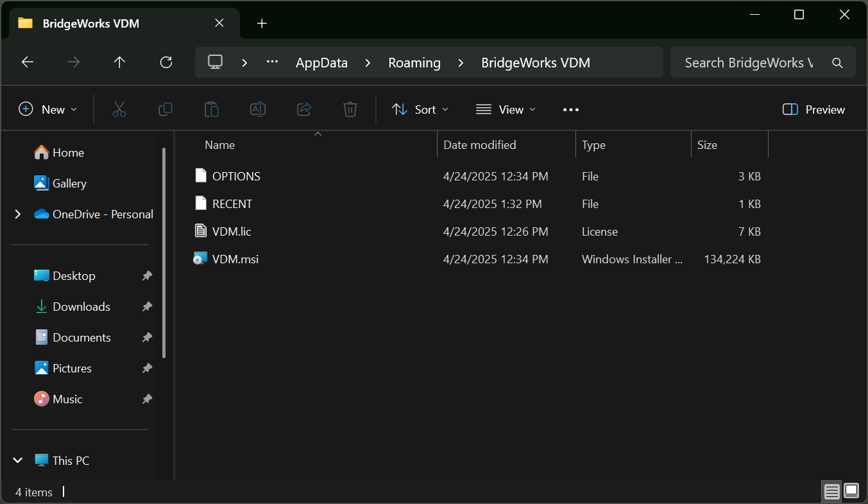Navigate to Roaming in the breadcrumb
This screenshot has width=868, height=504.
[x=414, y=63]
